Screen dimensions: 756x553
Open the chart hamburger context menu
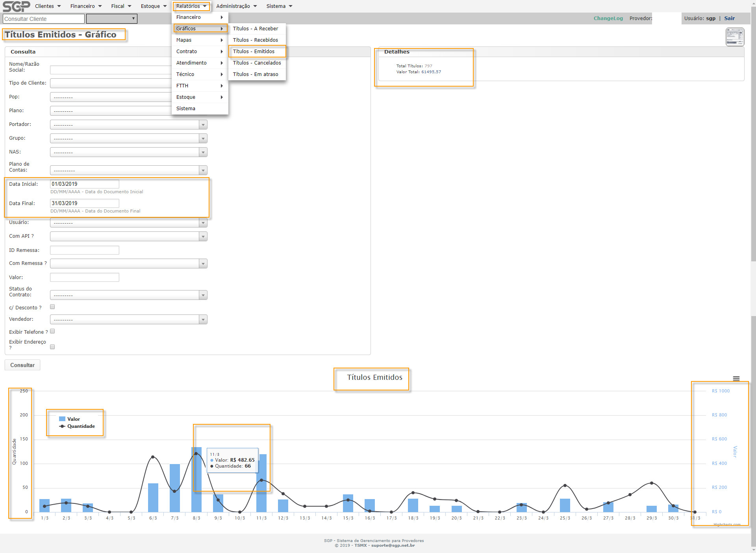pos(736,379)
